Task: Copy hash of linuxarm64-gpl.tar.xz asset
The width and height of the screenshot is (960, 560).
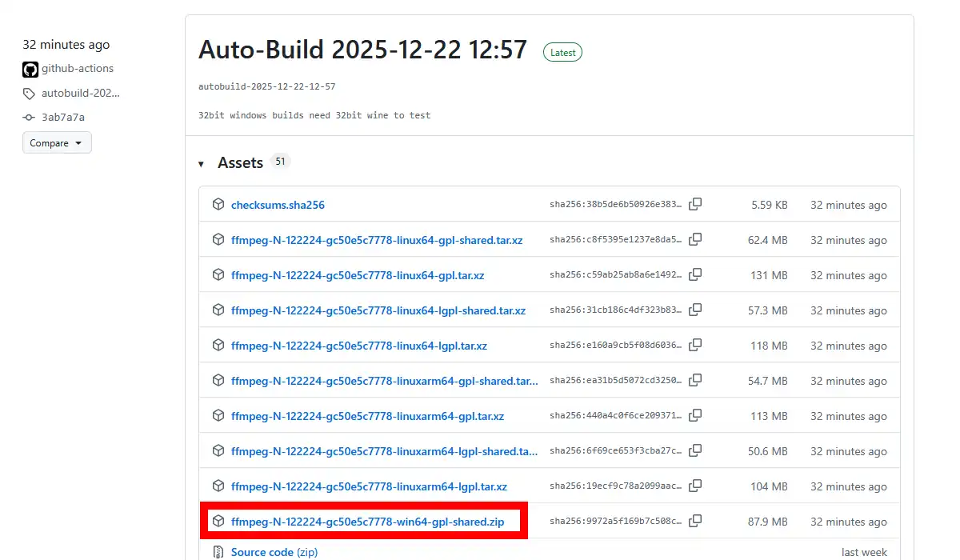Action: point(695,416)
